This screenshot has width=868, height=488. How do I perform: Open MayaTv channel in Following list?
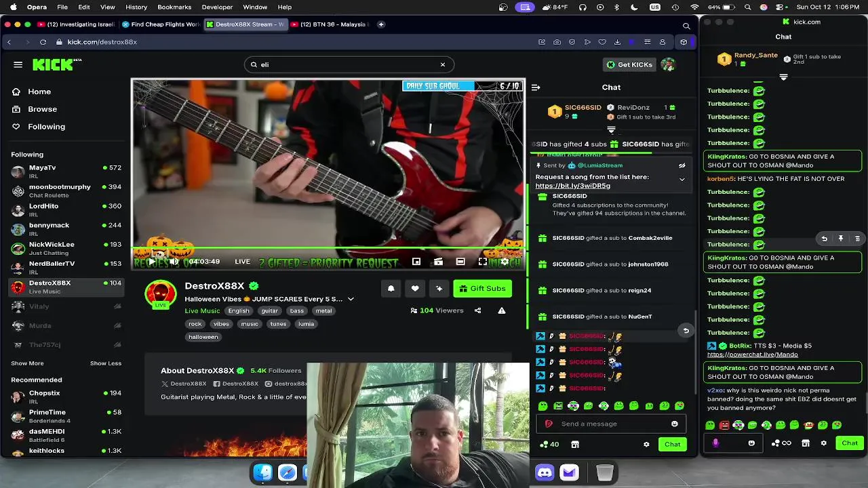(66, 171)
